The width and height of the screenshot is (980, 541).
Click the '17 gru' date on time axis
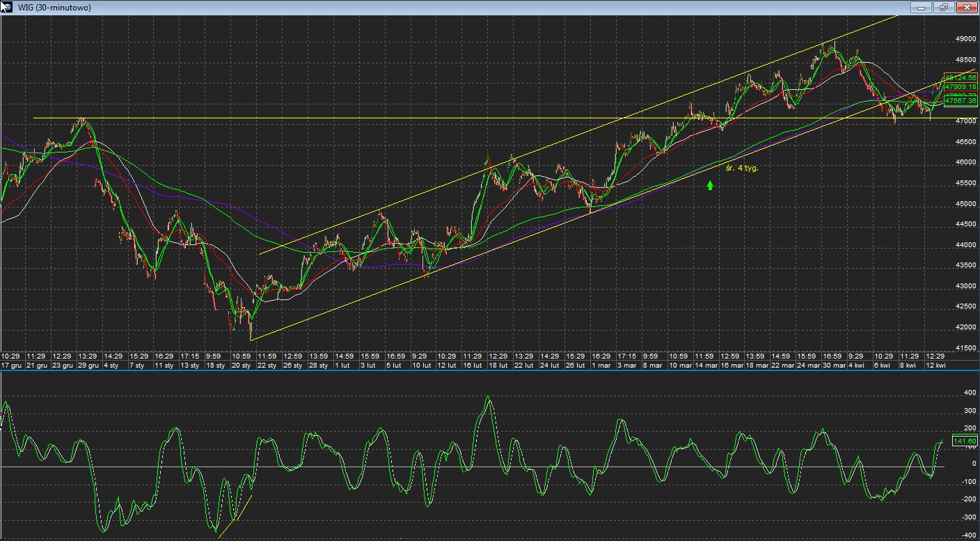coord(12,366)
